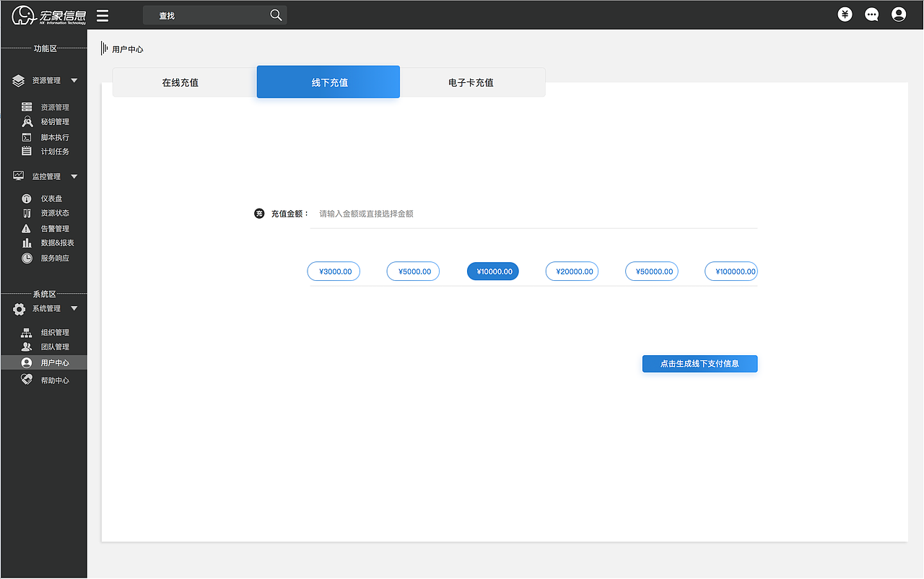Click the 资源管理 layers icon
924x579 pixels.
19,81
